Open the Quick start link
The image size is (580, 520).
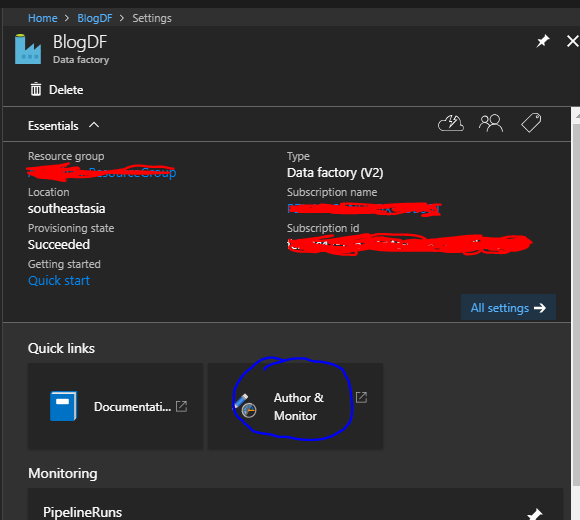[x=59, y=281]
